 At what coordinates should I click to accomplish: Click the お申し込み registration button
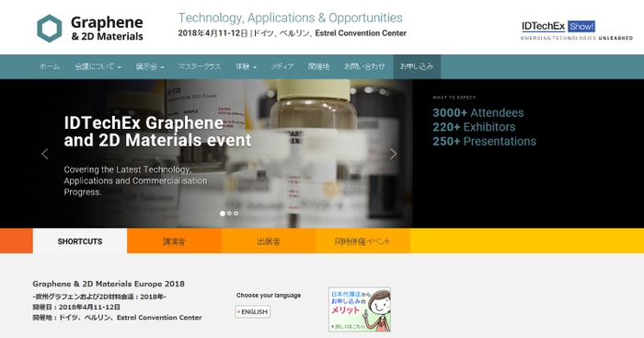click(x=417, y=66)
